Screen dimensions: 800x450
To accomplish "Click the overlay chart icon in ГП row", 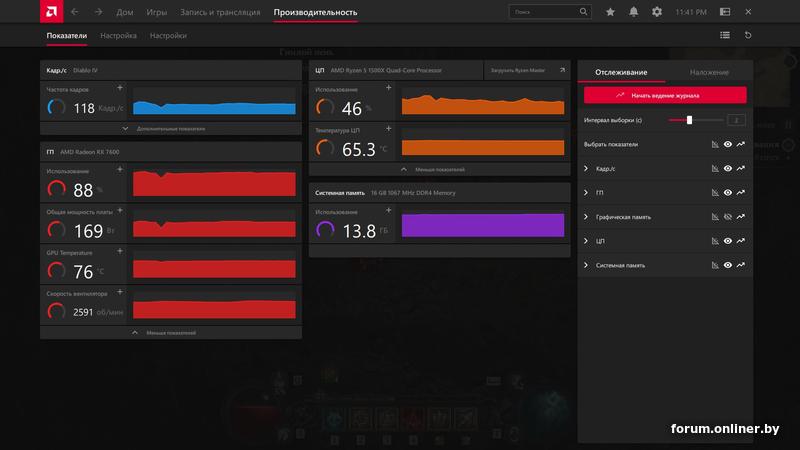I will [x=715, y=192].
